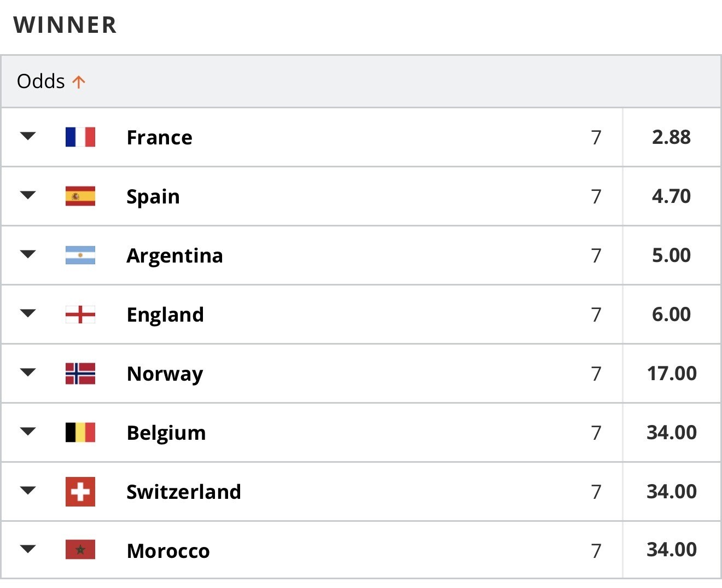Screen dimensions: 722x588
Task: Click the England flag icon
Action: 80,314
